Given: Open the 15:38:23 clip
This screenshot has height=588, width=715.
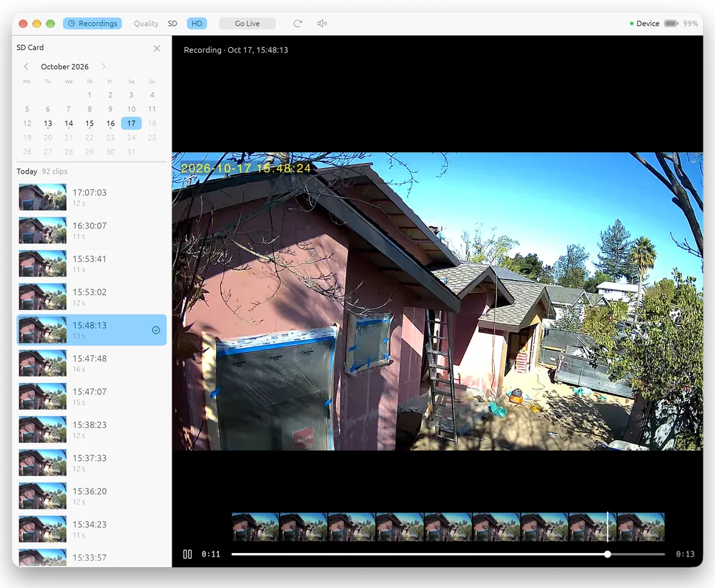Looking at the screenshot, I should click(92, 429).
